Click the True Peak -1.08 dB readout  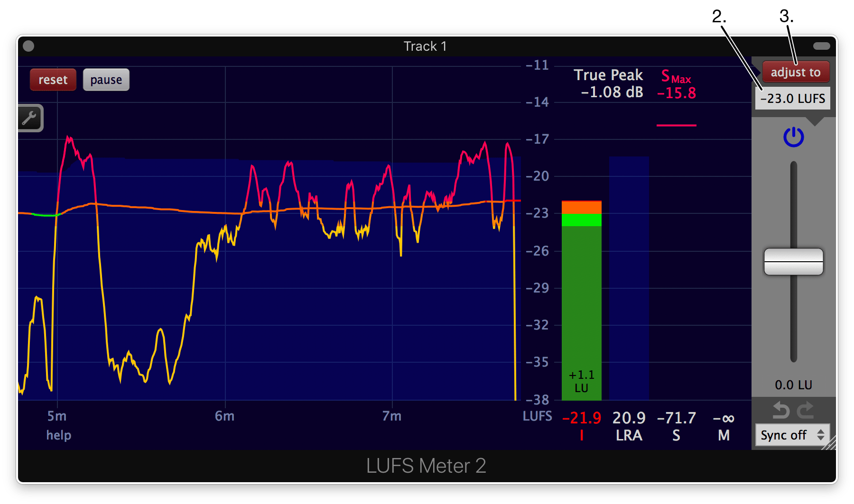point(609,83)
